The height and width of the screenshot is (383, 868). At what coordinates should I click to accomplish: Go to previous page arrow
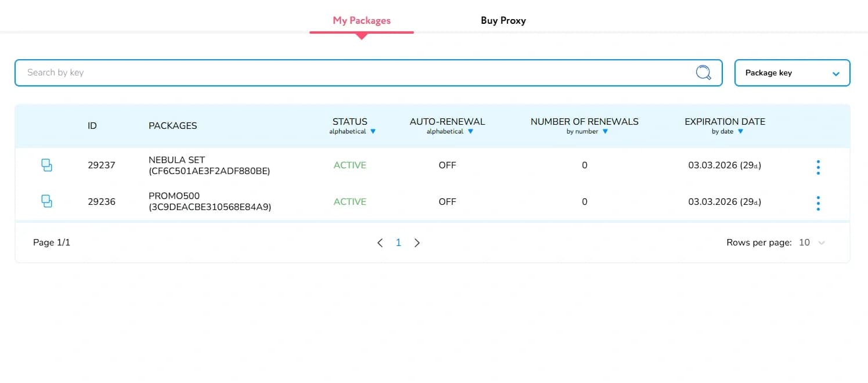coord(380,243)
